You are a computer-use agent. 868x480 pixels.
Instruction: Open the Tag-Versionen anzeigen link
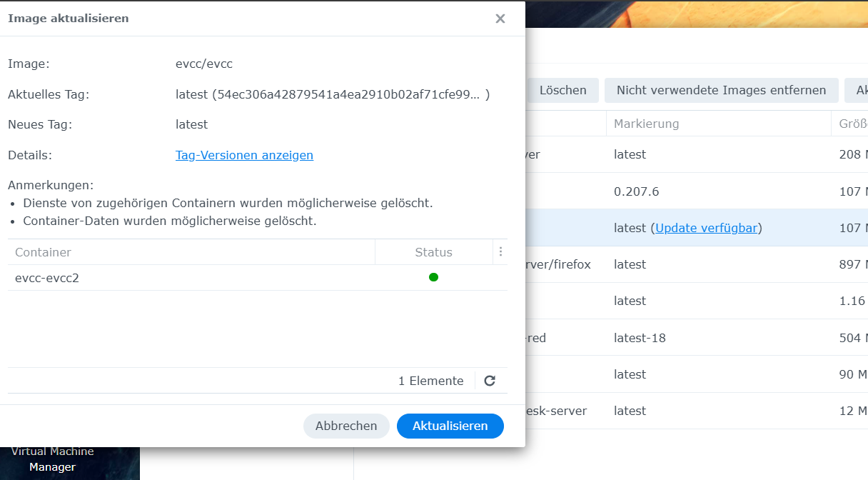[244, 155]
